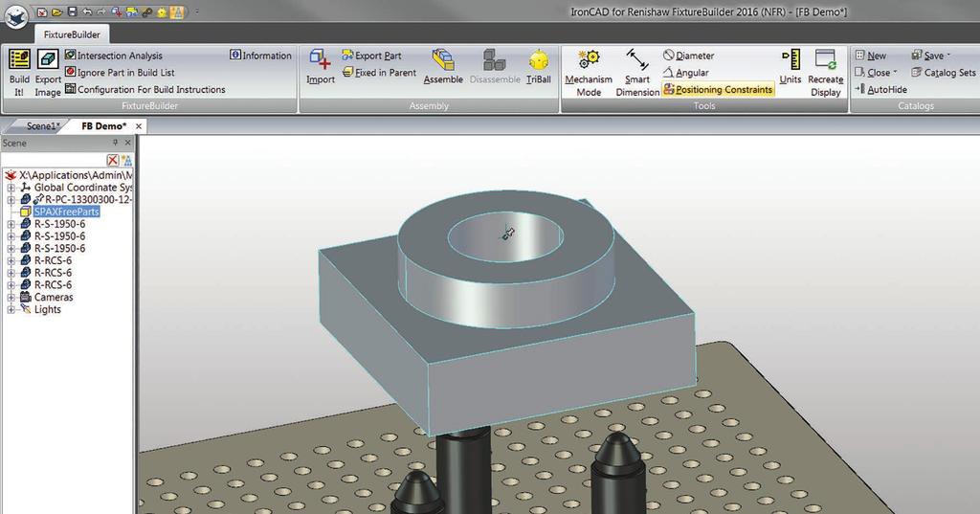Click the Assemble tool
The image size is (980, 514).
(443, 67)
